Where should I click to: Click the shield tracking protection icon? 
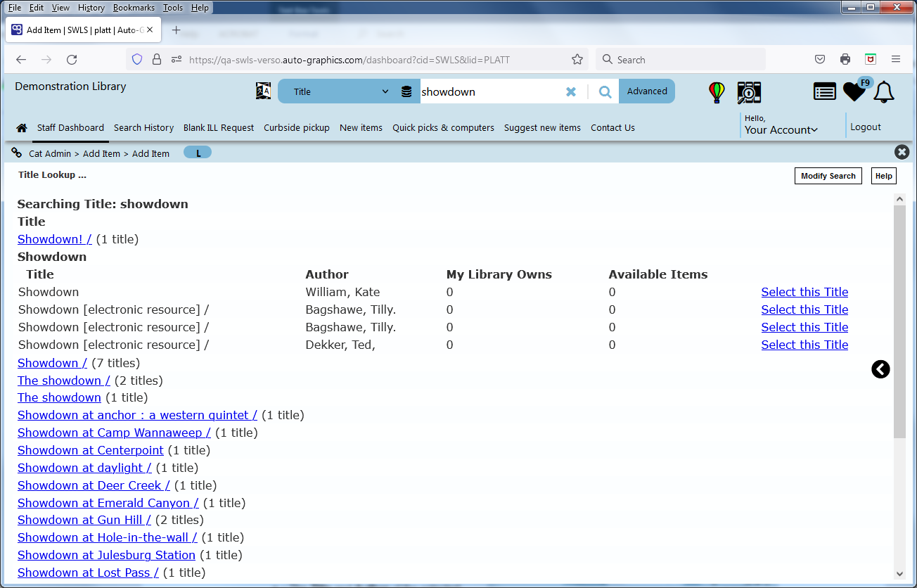pyautogui.click(x=137, y=60)
